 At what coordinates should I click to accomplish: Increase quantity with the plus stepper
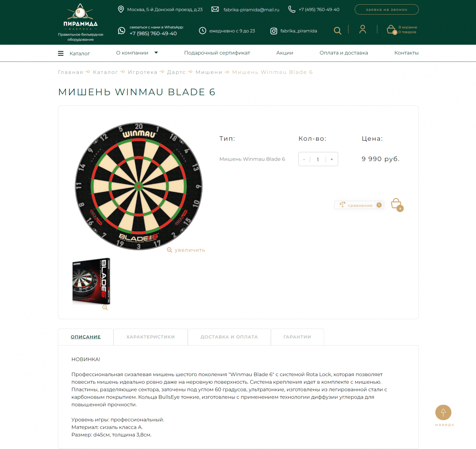(x=332, y=159)
